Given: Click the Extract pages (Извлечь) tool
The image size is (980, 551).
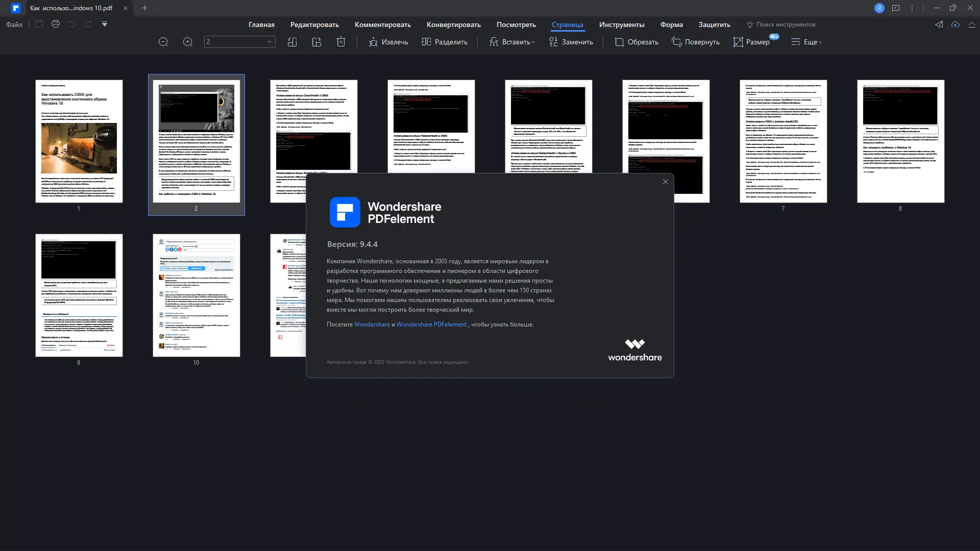Looking at the screenshot, I should (388, 42).
